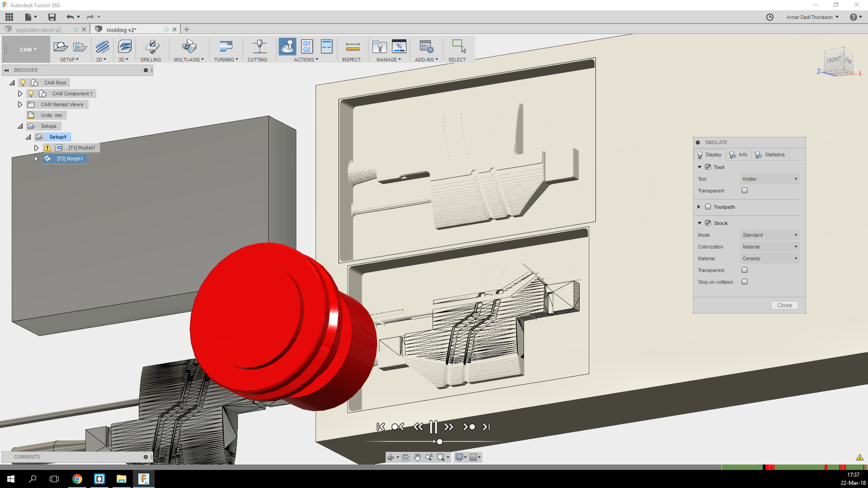Click the simulation position slider handle

439,441
